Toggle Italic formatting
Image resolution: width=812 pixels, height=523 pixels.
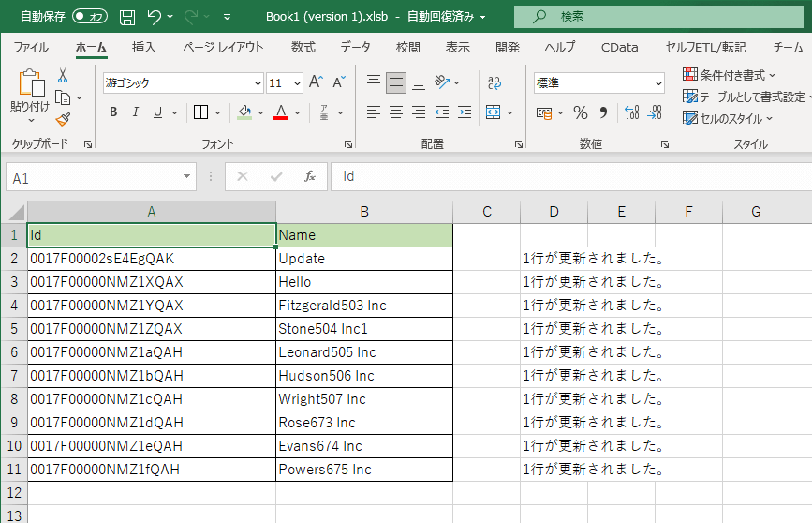[x=136, y=112]
